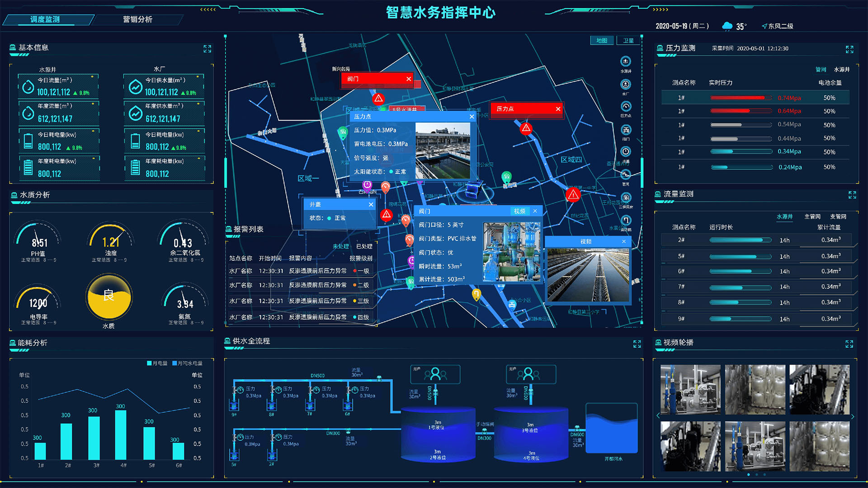This screenshot has height=488, width=868.
Task: Show 已处理 alarms in 报警列表
Action: pos(364,246)
